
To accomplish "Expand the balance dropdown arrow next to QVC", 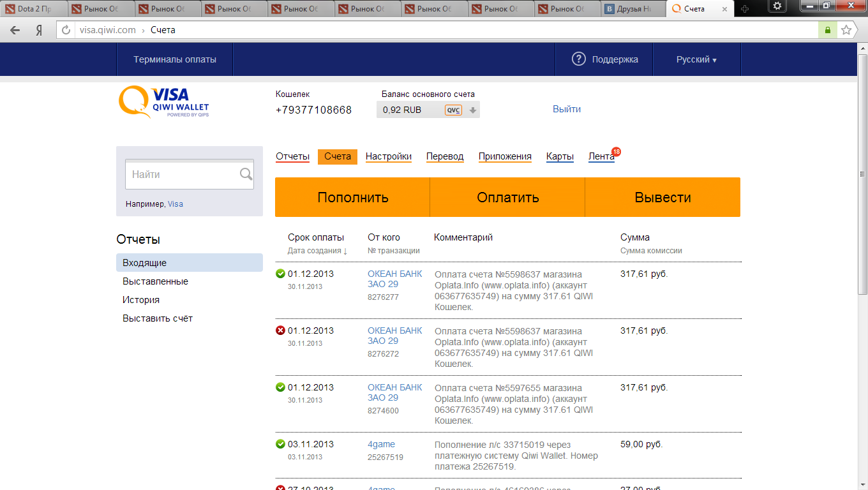I will [473, 110].
